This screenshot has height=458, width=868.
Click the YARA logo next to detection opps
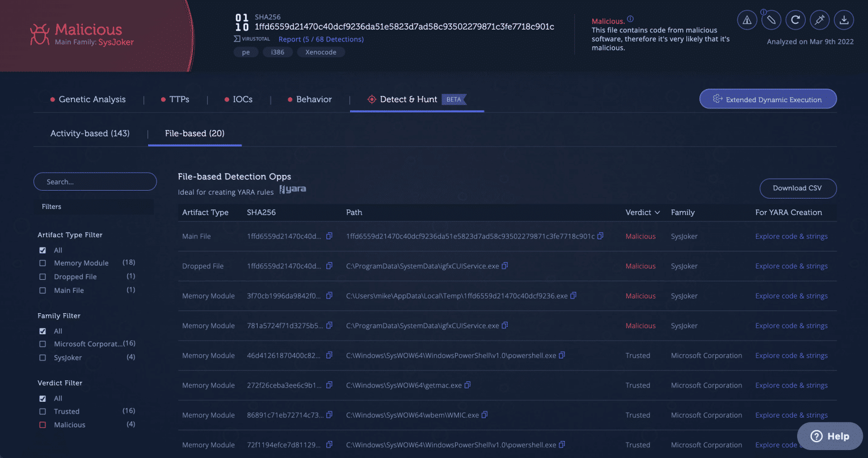pos(292,188)
